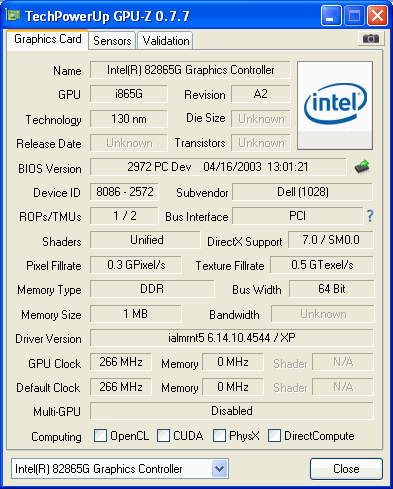Click the Texture Fillrate 0.5 GTexel/s field
The height and width of the screenshot is (489, 393).
[322, 265]
